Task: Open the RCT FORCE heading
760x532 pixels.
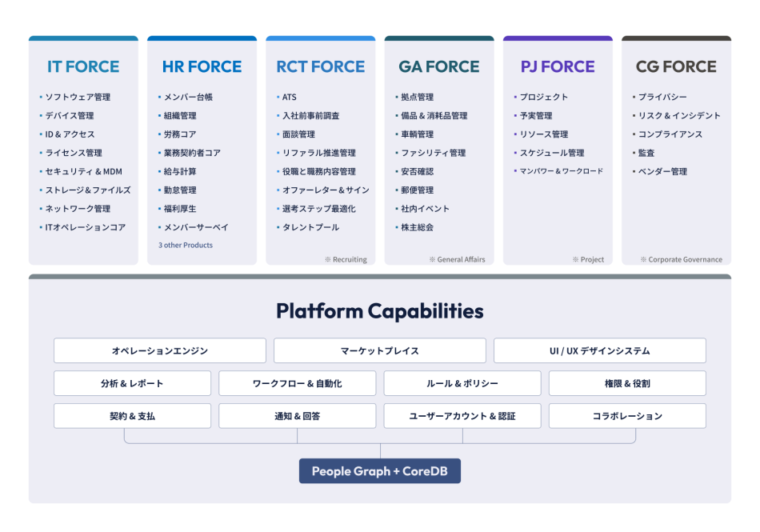Action: [x=320, y=66]
